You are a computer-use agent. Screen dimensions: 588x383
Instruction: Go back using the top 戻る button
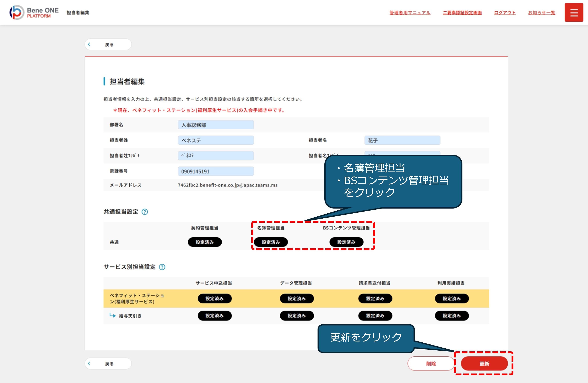click(x=108, y=45)
